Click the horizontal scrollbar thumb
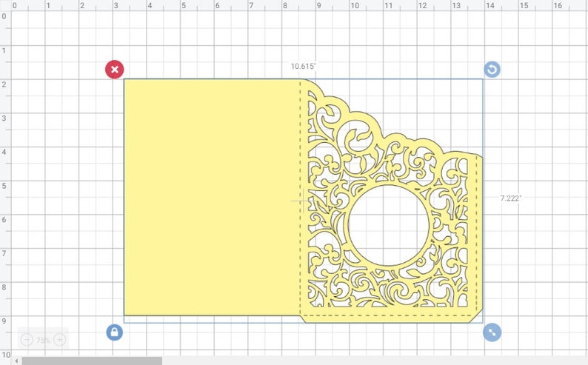The image size is (588, 365). (92, 361)
